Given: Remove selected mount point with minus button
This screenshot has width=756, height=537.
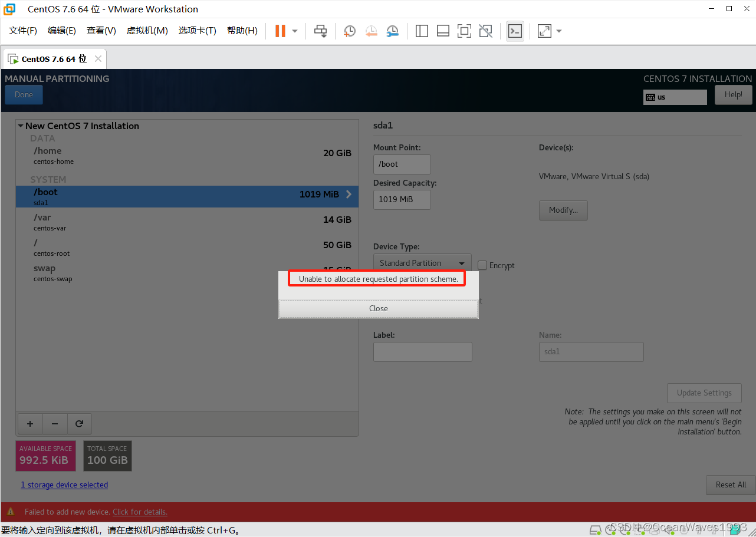Looking at the screenshot, I should 55,423.
